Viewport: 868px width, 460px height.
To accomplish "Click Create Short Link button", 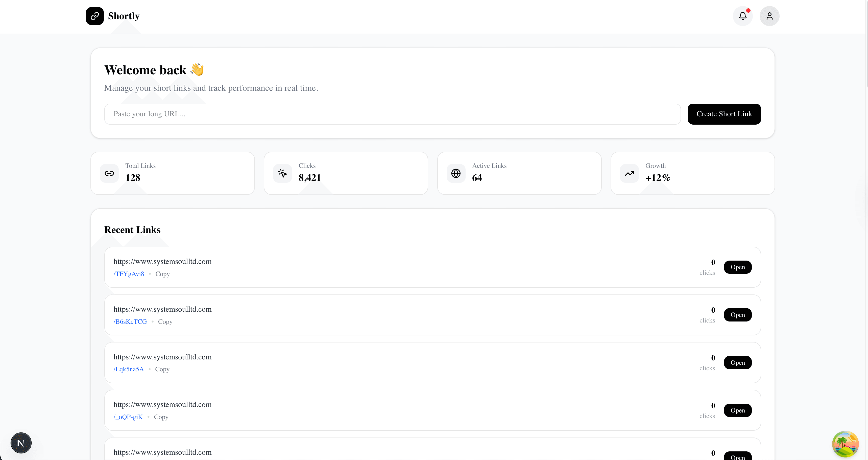I will (724, 114).
